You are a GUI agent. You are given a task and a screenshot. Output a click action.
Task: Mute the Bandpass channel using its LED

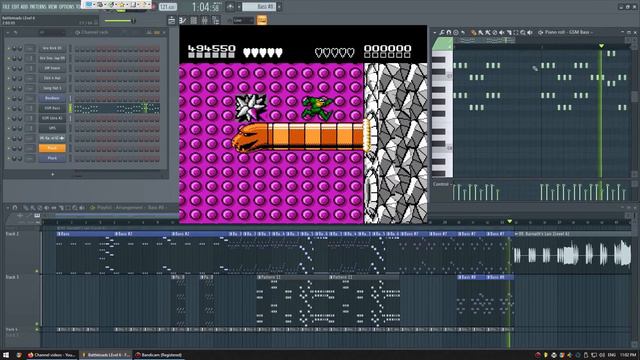(9, 98)
